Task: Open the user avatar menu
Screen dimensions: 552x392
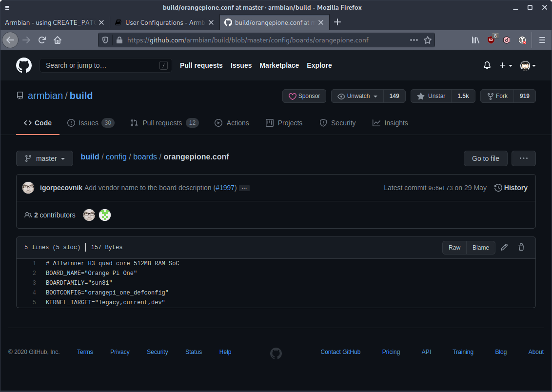Action: (x=528, y=65)
